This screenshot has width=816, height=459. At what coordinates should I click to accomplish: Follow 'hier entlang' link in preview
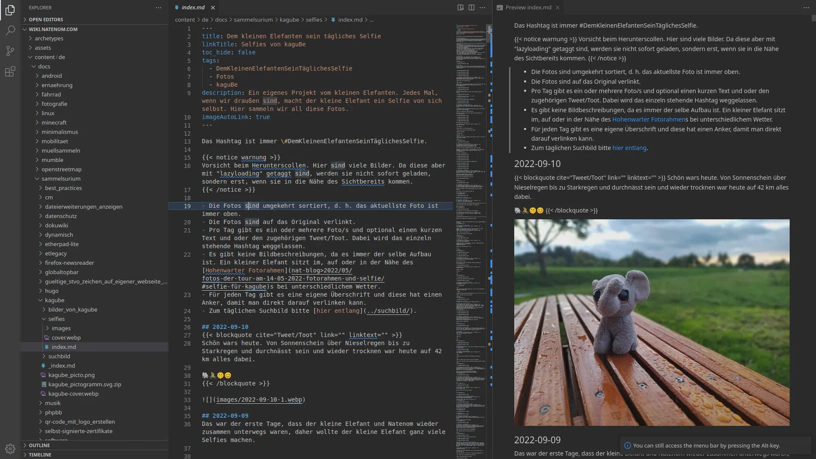coord(629,148)
